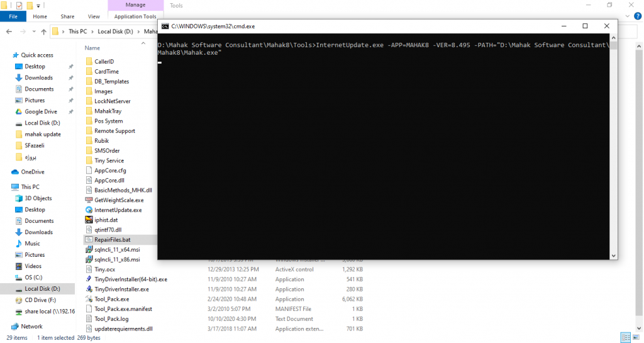Select the iphist.dat file
The image size is (644, 343).
pyautogui.click(x=106, y=220)
